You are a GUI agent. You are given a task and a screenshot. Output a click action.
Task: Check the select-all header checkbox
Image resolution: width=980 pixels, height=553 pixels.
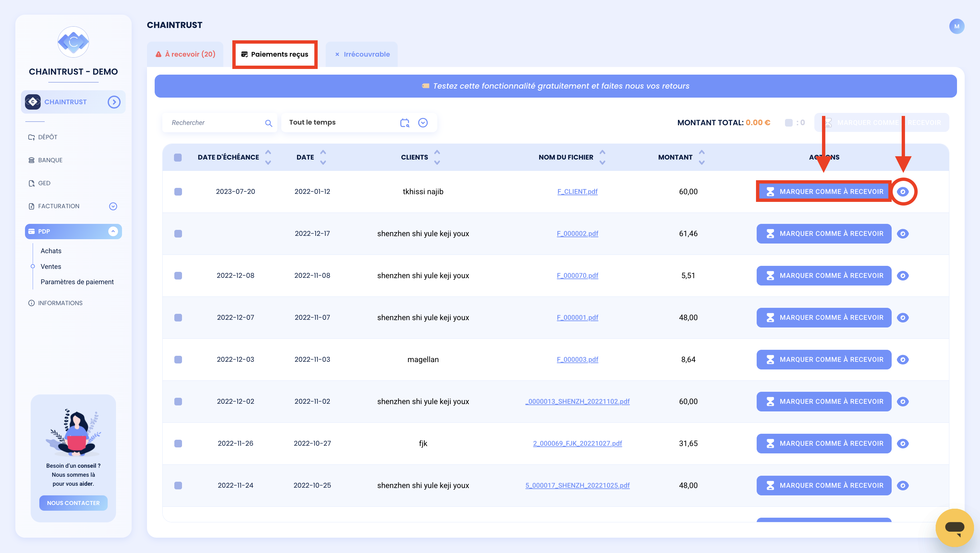pyautogui.click(x=178, y=158)
